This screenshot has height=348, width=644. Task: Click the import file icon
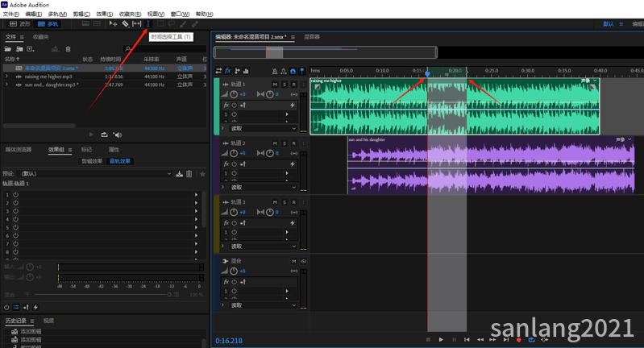click(19, 49)
